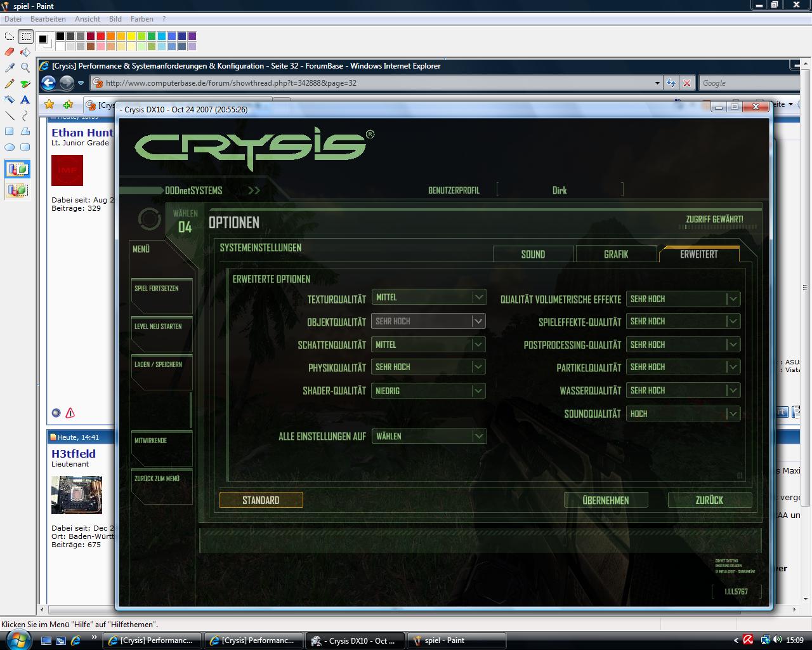Screen dimensions: 812x650
Task: Select the Rounded rectangle tool
Action: pyautogui.click(x=25, y=147)
